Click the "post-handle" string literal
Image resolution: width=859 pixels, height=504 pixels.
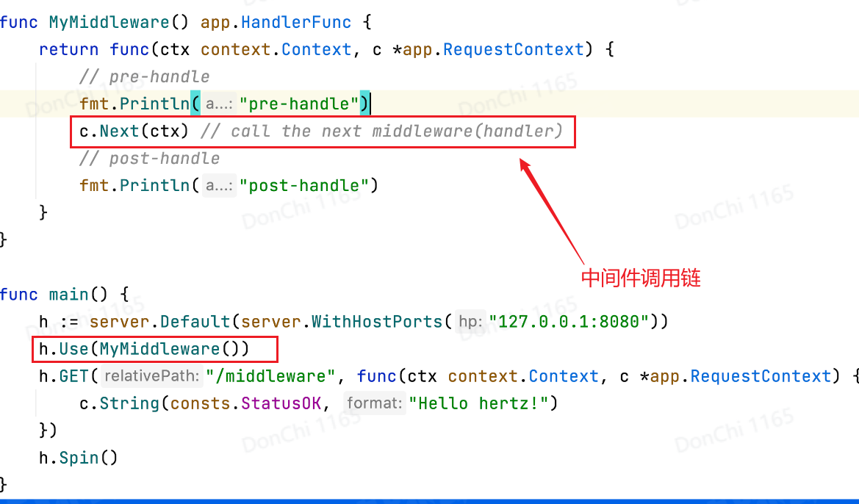click(x=304, y=186)
